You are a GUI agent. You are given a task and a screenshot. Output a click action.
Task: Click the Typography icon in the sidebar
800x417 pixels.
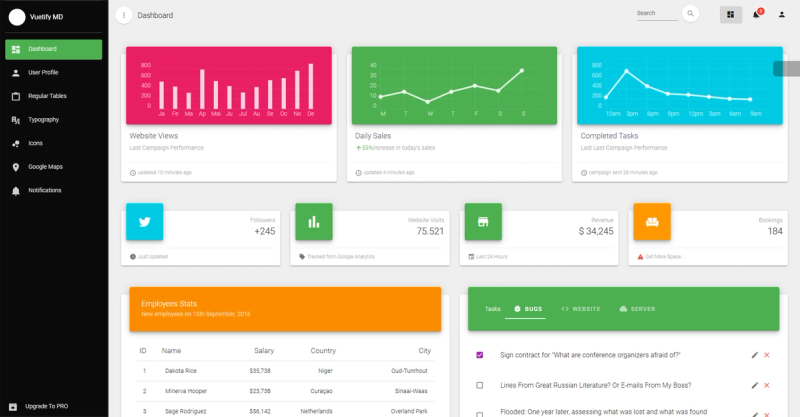pos(16,120)
